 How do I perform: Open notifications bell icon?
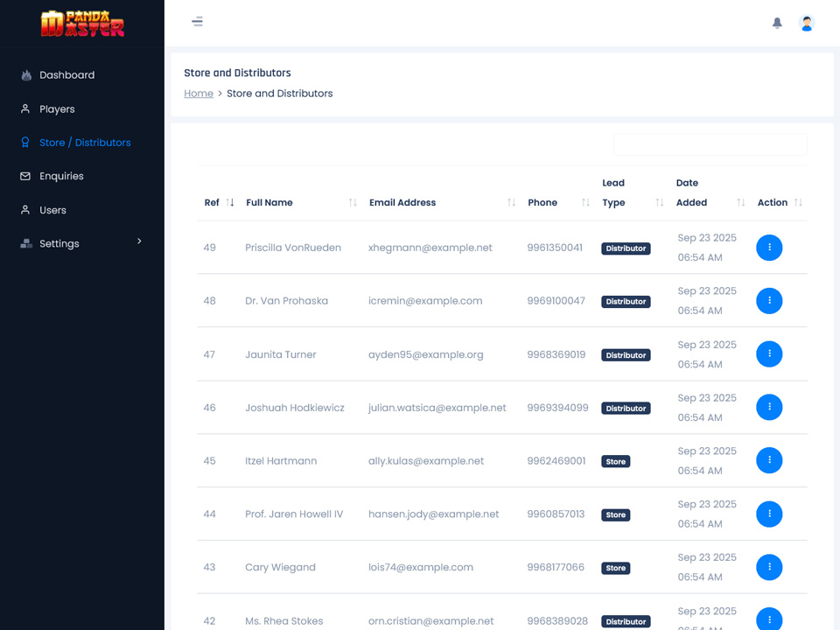point(777,24)
